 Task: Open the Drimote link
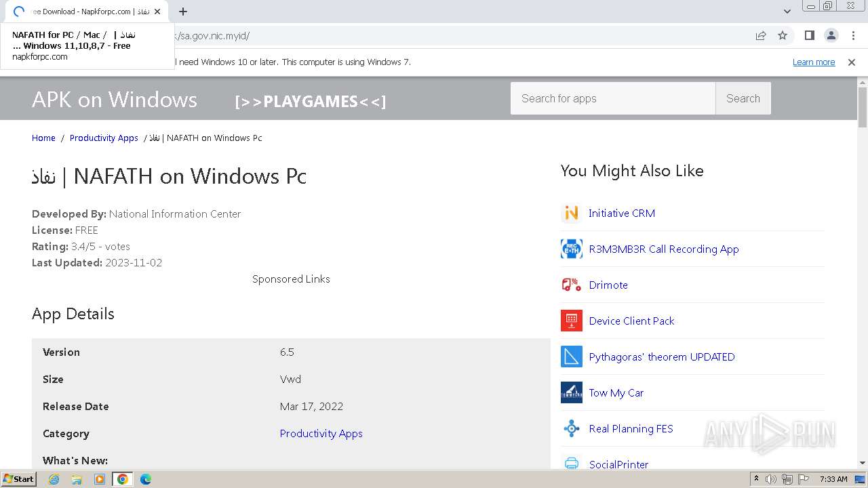[x=608, y=285]
